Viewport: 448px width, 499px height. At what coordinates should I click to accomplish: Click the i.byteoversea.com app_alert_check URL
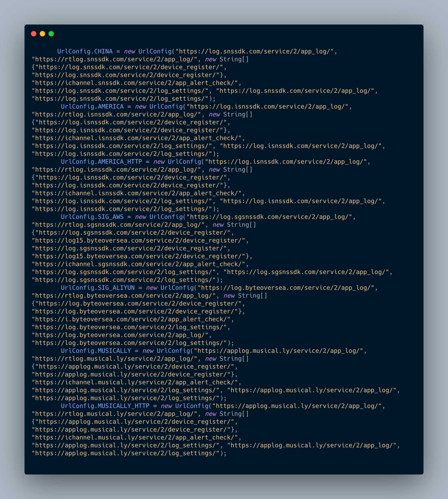pyautogui.click(x=131, y=320)
